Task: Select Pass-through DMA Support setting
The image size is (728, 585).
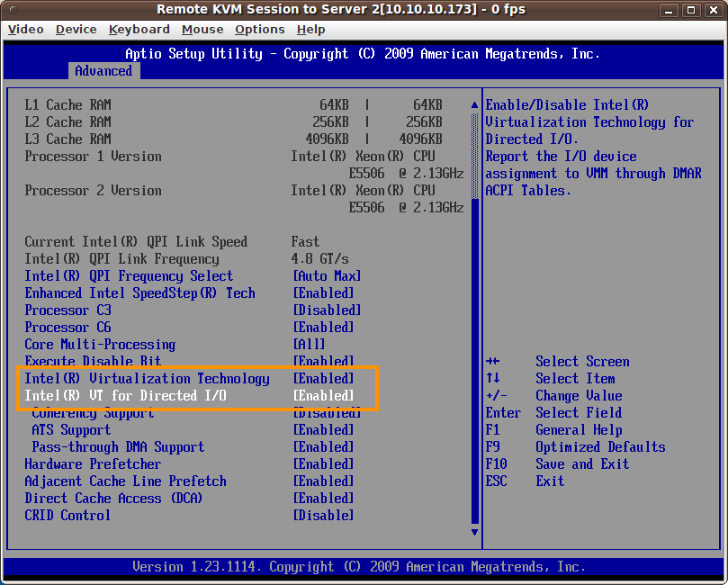Action: [118, 447]
